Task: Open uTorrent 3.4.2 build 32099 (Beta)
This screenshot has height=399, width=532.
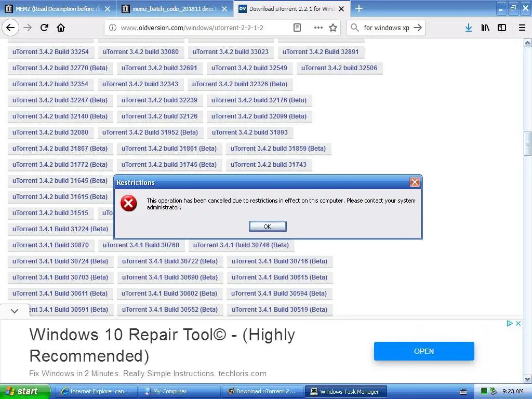Action: click(259, 116)
